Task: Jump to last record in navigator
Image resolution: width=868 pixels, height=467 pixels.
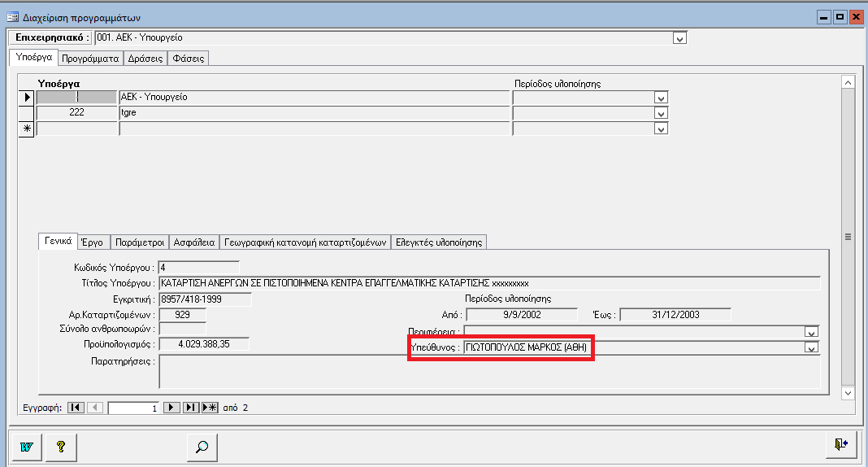Action: (x=191, y=408)
